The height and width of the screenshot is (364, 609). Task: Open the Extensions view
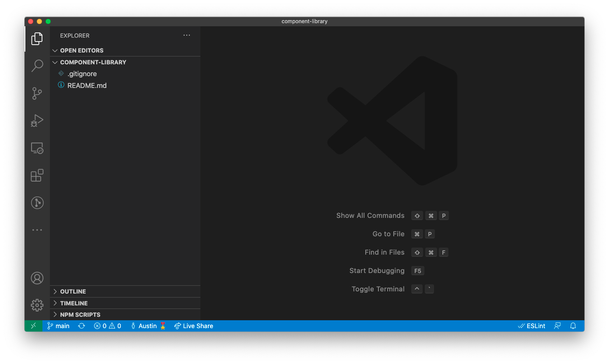pyautogui.click(x=37, y=175)
